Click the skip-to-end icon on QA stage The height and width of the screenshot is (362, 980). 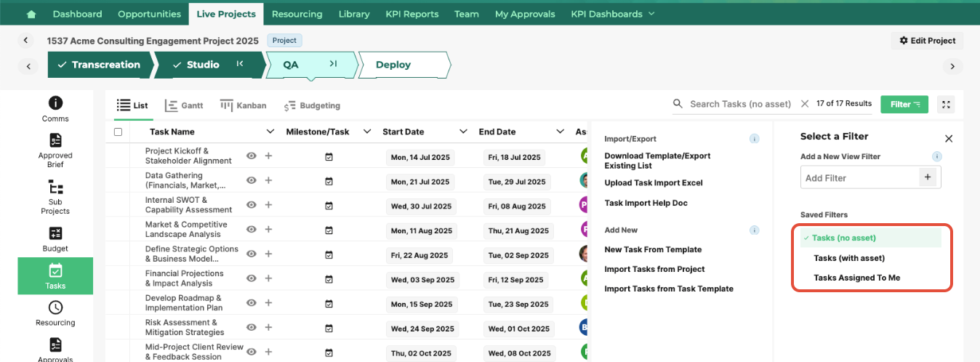pyautogui.click(x=333, y=64)
